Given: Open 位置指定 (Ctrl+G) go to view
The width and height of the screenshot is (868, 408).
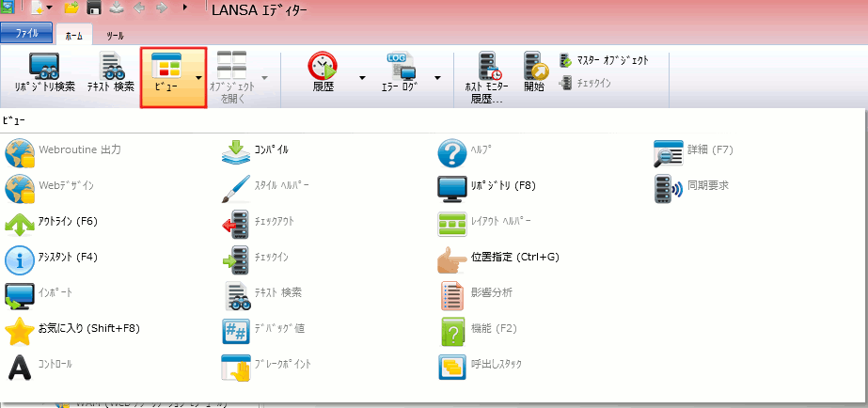Looking at the screenshot, I should (498, 259).
